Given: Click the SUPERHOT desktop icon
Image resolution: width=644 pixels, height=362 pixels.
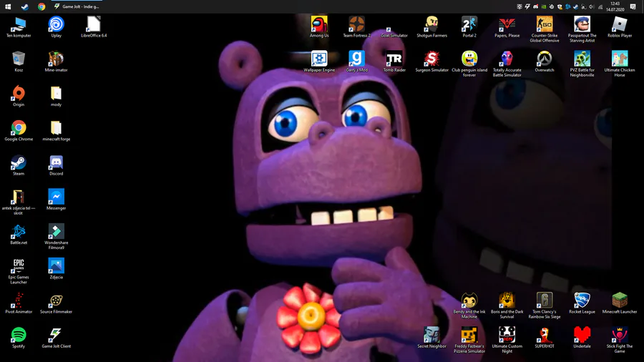Looking at the screenshot, I should pos(545,338).
